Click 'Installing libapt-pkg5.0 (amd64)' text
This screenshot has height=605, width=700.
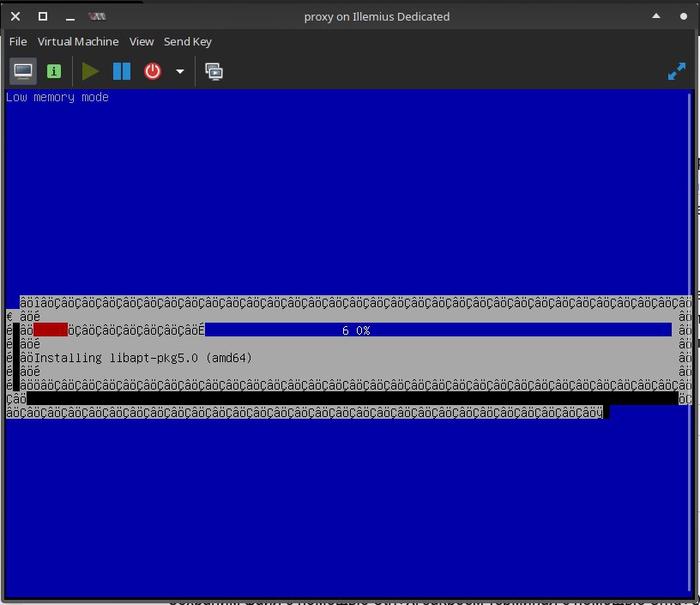coord(143,358)
